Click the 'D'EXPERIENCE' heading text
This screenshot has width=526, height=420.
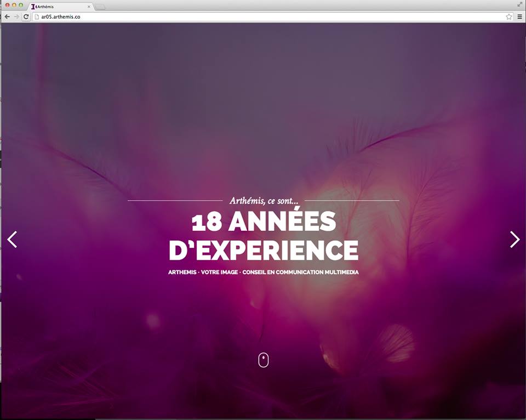click(264, 250)
